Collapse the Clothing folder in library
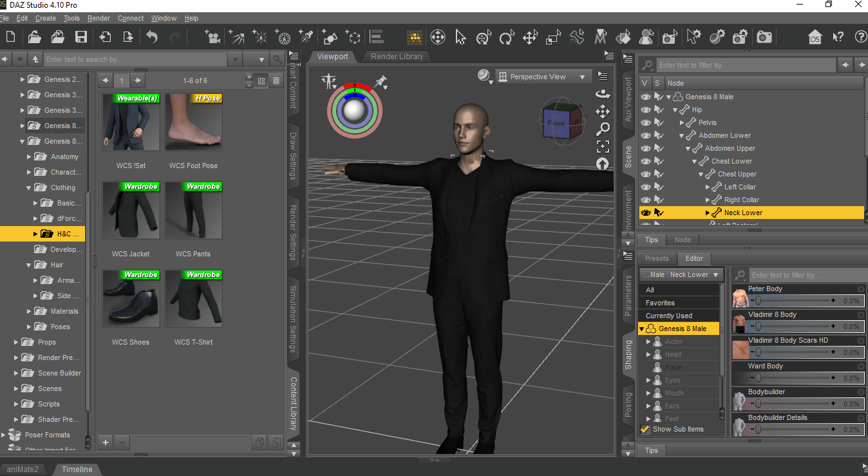The height and width of the screenshot is (476, 868). point(29,187)
